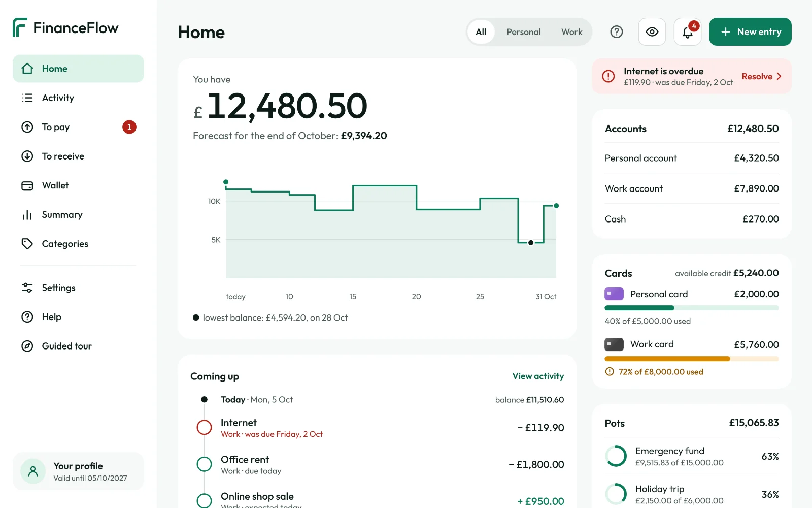The width and height of the screenshot is (812, 508).
Task: Open notifications bell with 4 alerts
Action: 688,32
